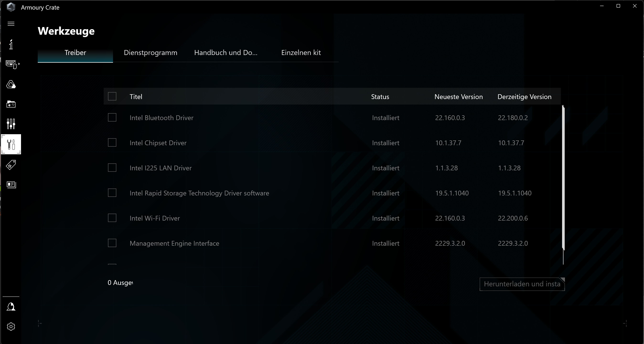The image size is (644, 344).
Task: Open the hamburger menu in the sidebar
Action: pyautogui.click(x=11, y=24)
